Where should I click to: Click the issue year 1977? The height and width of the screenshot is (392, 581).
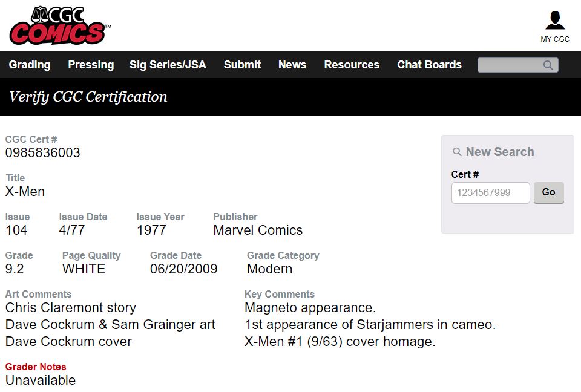coord(151,230)
